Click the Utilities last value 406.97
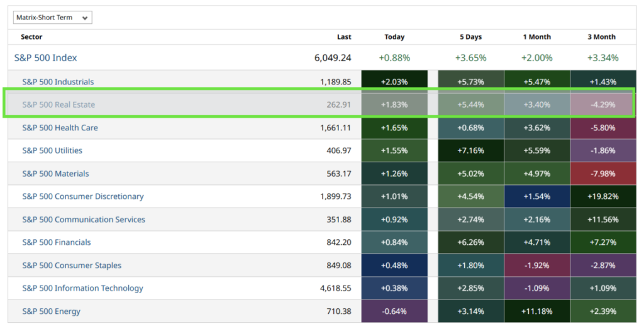Image resolution: width=644 pixels, height=331 pixels. (x=339, y=150)
